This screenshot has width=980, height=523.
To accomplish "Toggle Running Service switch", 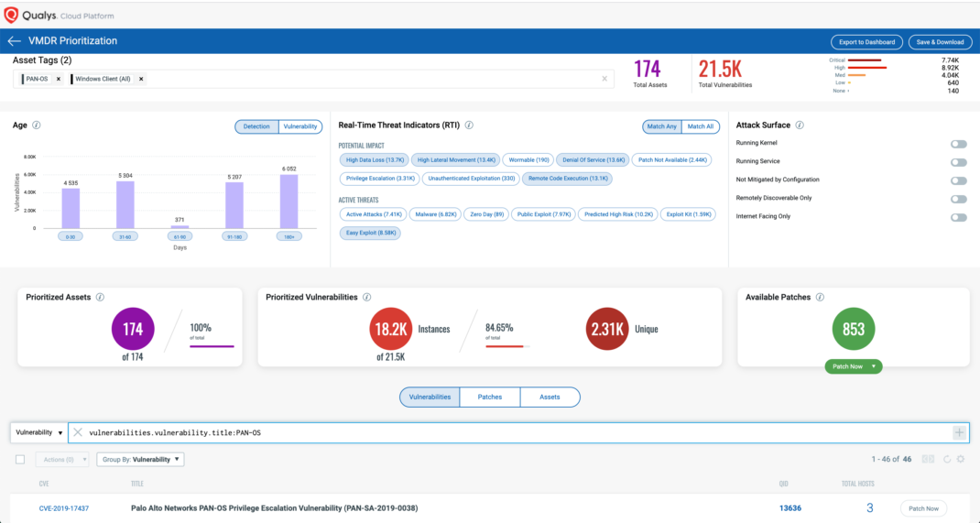I will tap(958, 162).
